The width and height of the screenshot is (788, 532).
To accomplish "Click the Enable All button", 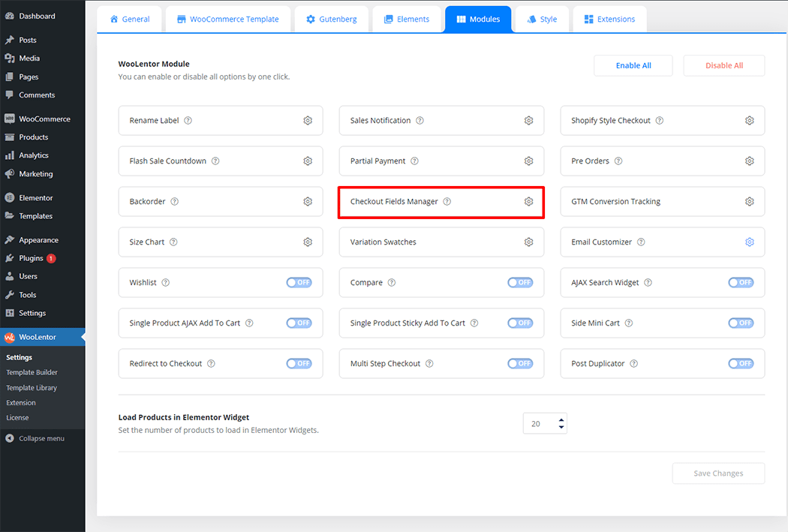I will [633, 65].
